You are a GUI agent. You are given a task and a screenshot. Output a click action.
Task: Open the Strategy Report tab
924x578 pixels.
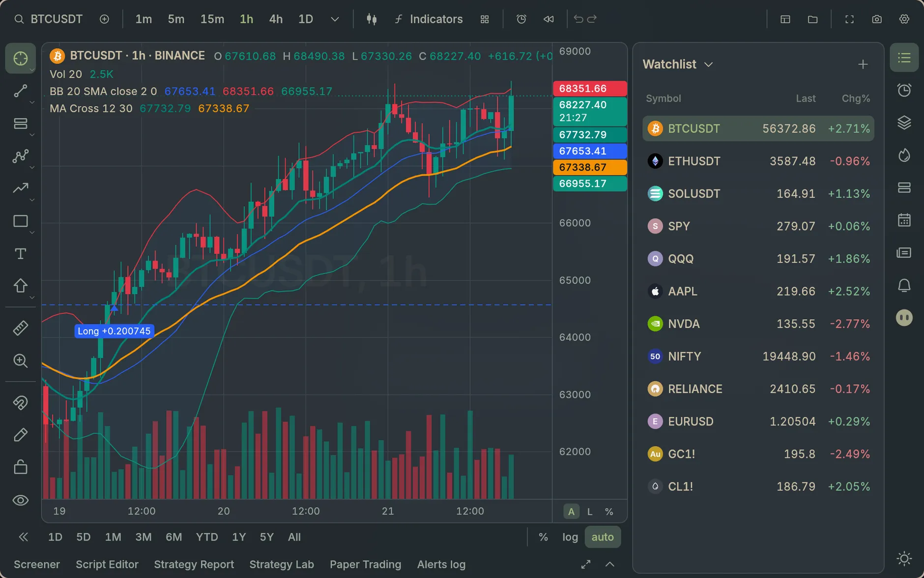[x=194, y=564]
